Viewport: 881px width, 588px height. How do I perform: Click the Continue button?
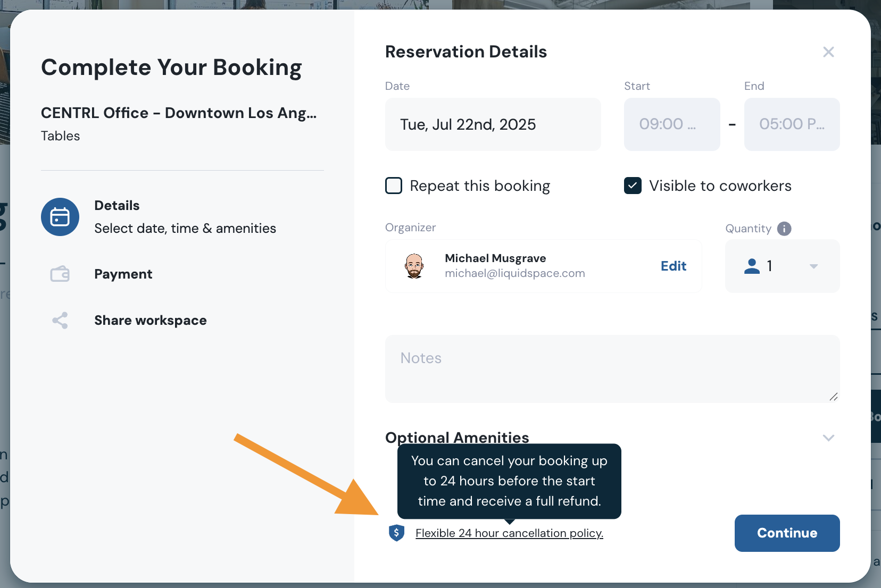point(787,533)
